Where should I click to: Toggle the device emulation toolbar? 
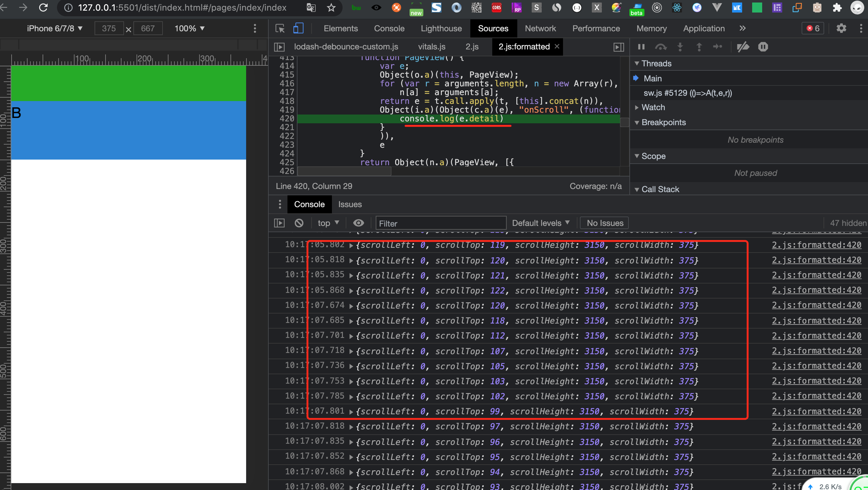[x=298, y=28]
